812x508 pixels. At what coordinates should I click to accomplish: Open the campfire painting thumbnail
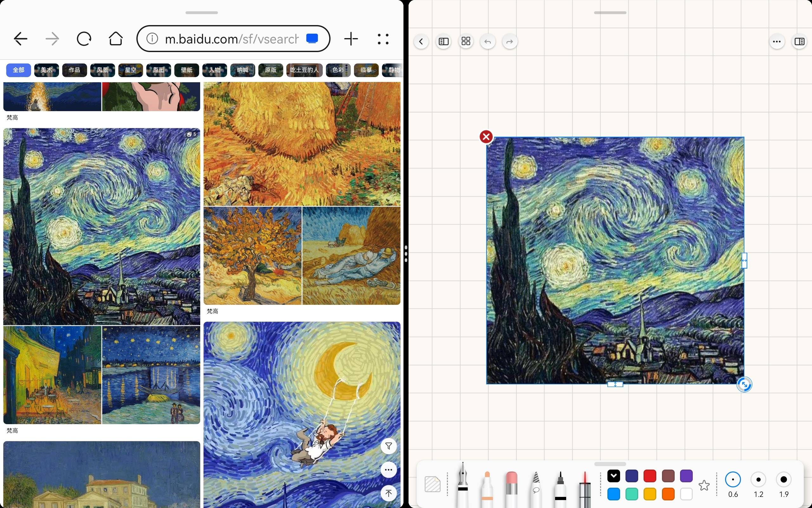(52, 97)
